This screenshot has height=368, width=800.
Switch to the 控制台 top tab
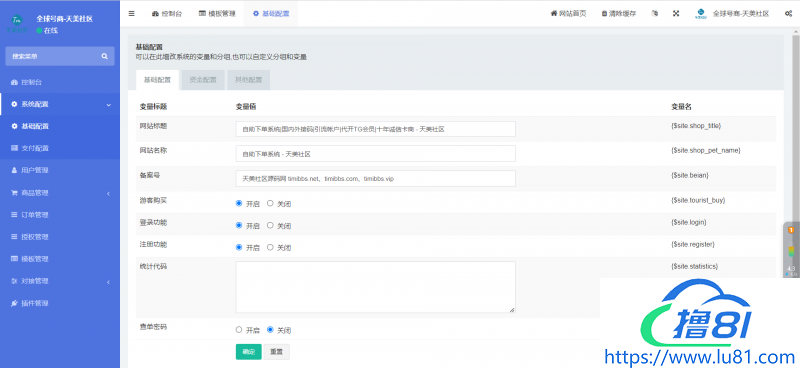pyautogui.click(x=167, y=14)
